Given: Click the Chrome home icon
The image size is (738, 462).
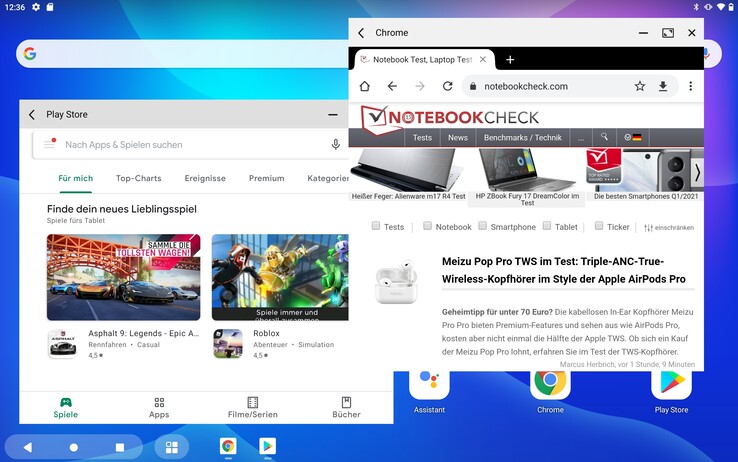Looking at the screenshot, I should (x=365, y=86).
